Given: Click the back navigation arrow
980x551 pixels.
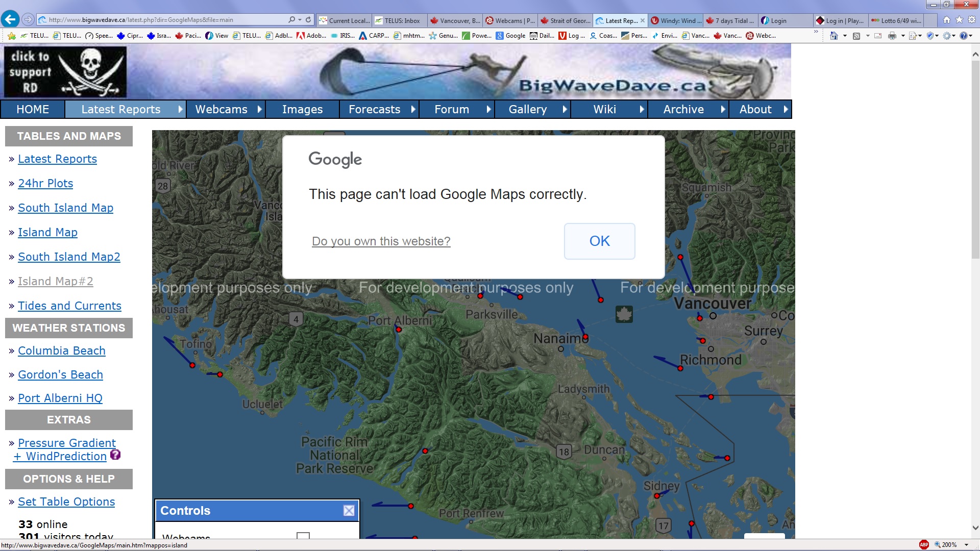Looking at the screenshot, I should pos(10,19).
